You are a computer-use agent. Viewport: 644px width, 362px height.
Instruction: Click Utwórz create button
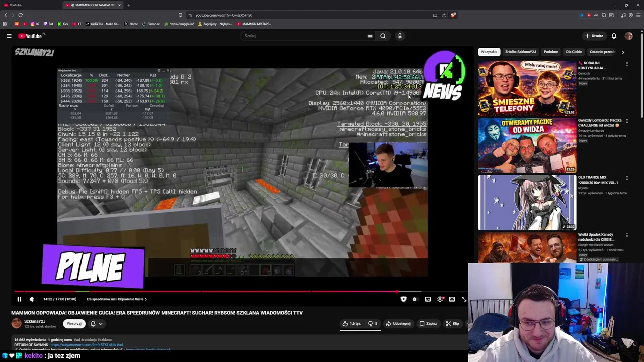point(594,36)
